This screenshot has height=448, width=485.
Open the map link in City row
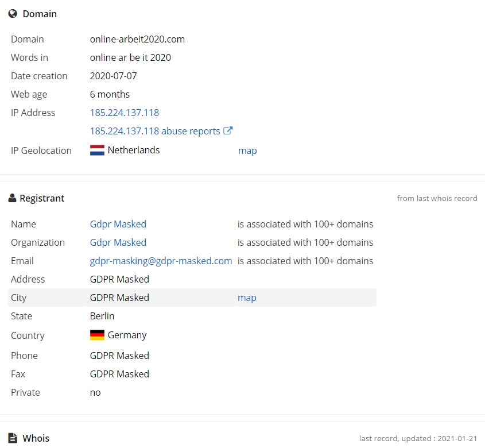tap(247, 298)
